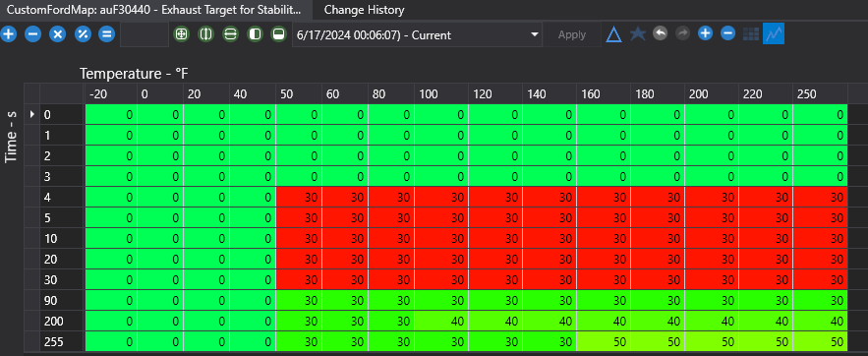
Task: Click the green select-all-cells icon
Action: 181,34
